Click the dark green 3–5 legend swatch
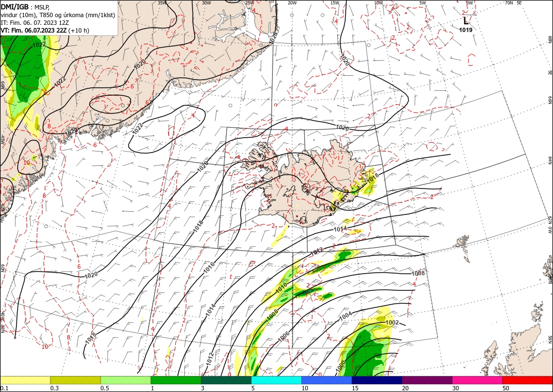 coord(226,380)
